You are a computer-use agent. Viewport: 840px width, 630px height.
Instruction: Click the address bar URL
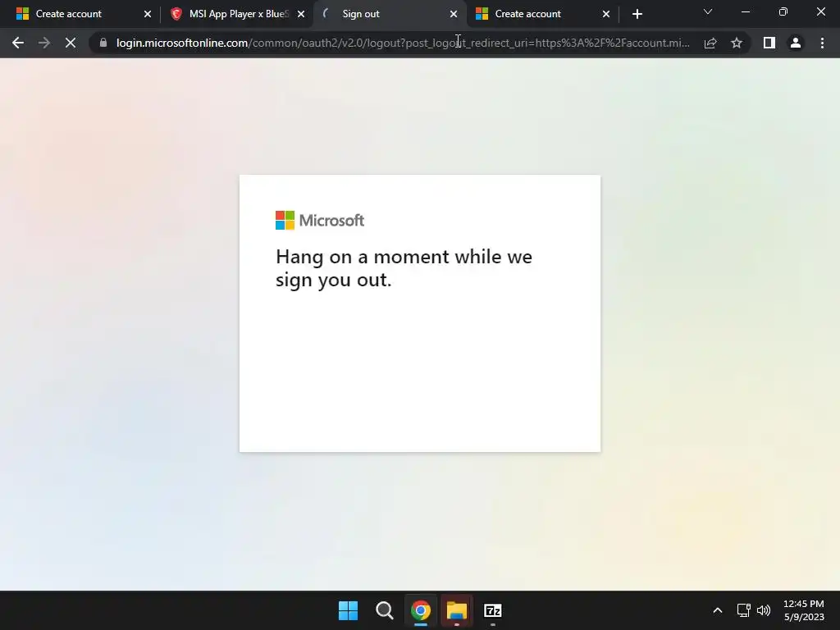tap(403, 43)
